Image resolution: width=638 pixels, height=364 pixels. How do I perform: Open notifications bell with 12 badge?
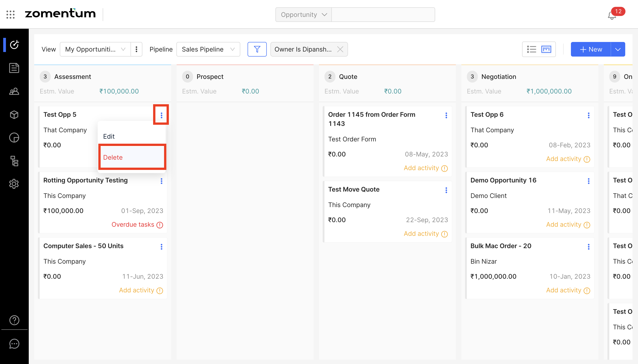(612, 16)
